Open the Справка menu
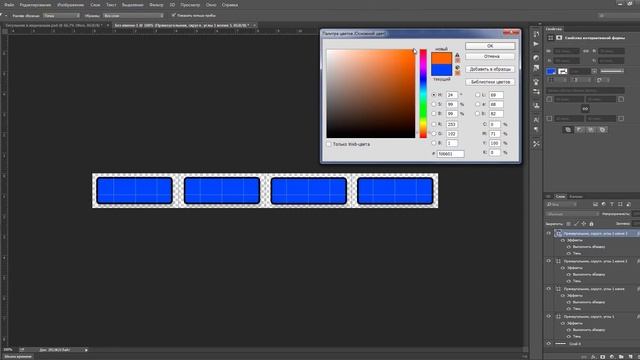640x360 pixels. pyautogui.click(x=230, y=5)
